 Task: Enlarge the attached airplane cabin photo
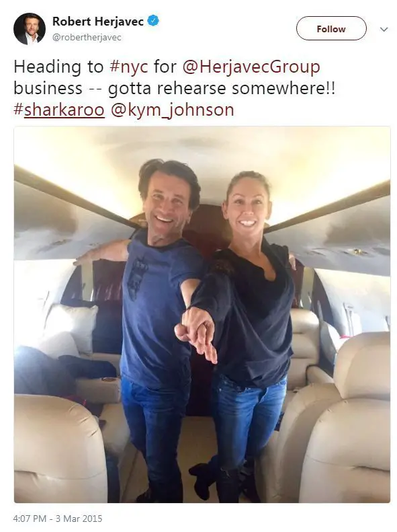(202, 315)
